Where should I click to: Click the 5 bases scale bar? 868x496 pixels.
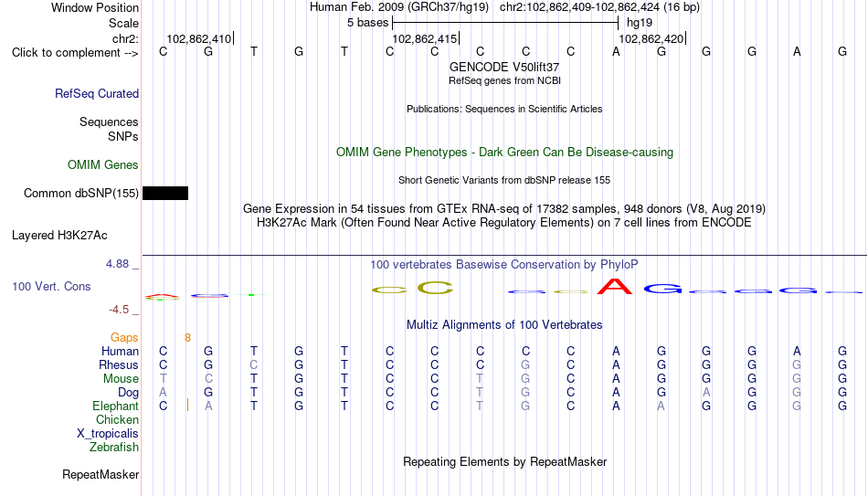(505, 23)
